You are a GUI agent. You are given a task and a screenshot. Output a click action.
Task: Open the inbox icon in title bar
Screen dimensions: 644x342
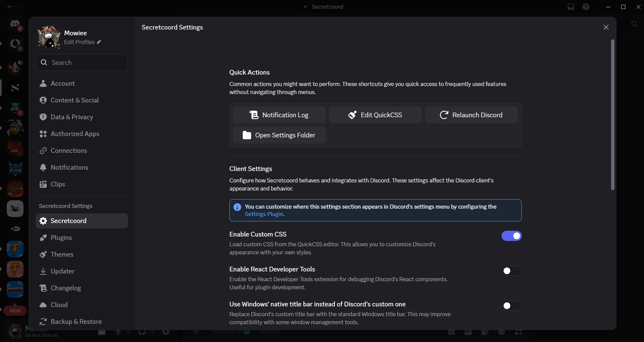tap(571, 7)
